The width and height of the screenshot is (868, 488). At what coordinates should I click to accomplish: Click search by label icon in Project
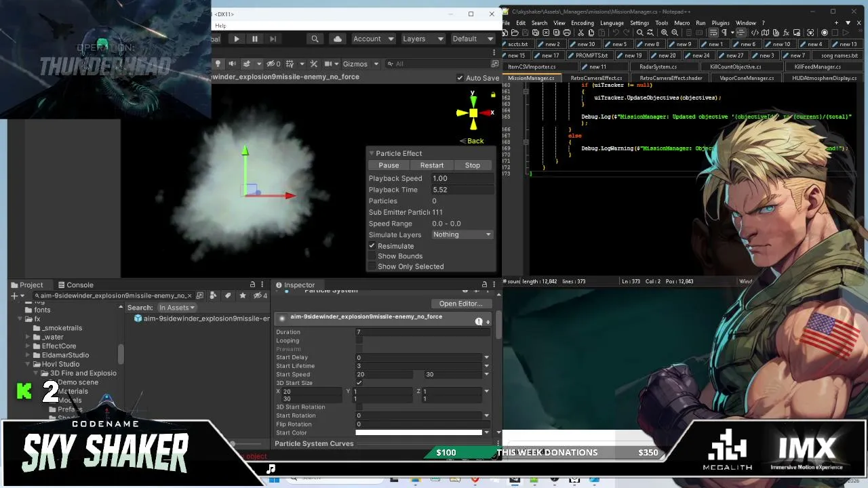(x=228, y=296)
